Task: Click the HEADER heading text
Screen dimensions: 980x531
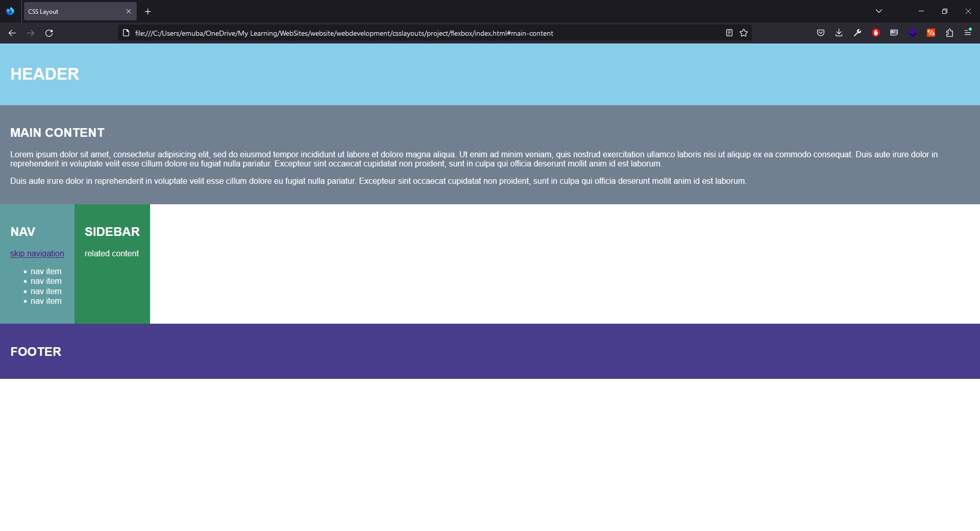Action: tap(45, 74)
